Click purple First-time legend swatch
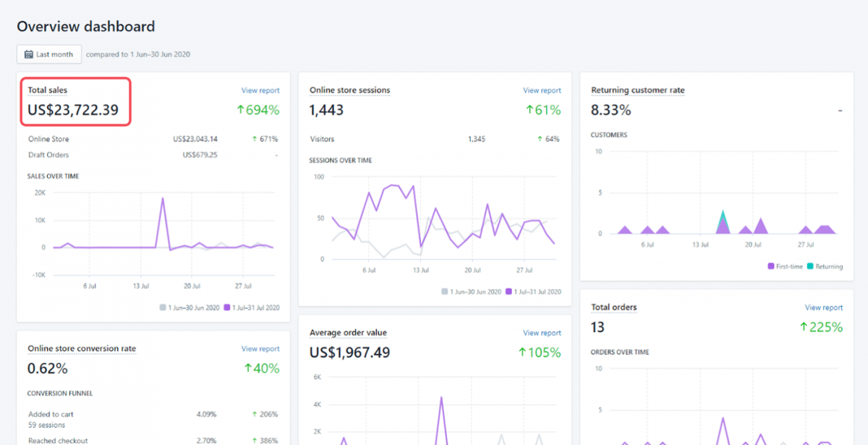The image size is (868, 445). point(772,266)
